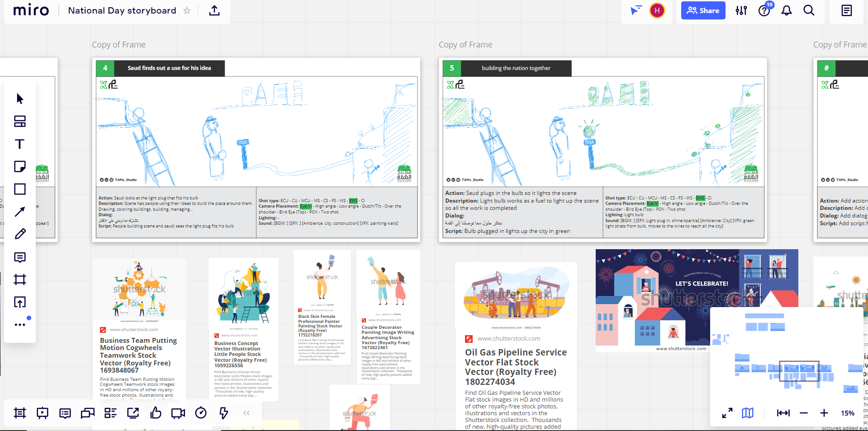Click www.shutterstock.com link on Oil Gas card
868x431 pixels.
coord(509,338)
